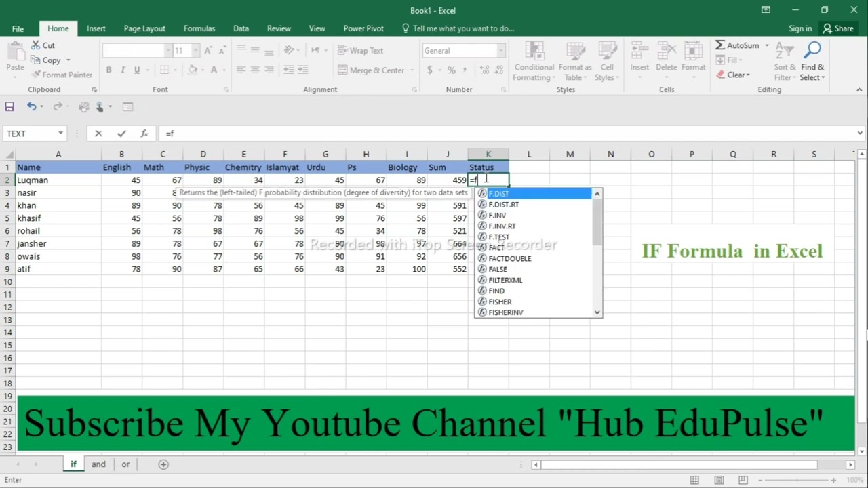The width and height of the screenshot is (868, 488).
Task: Open the General number format dropdown
Action: pos(500,51)
